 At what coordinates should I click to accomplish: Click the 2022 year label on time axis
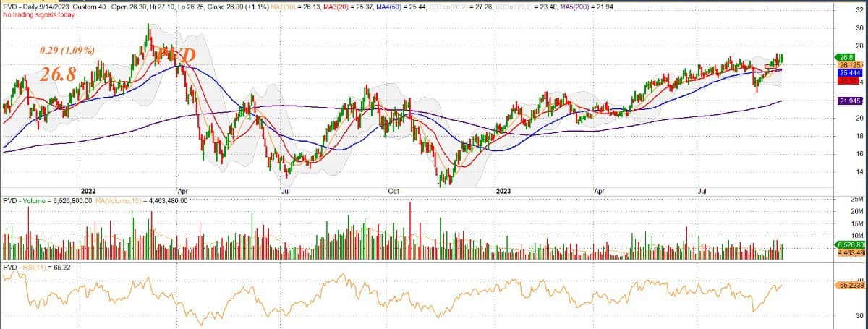point(89,192)
